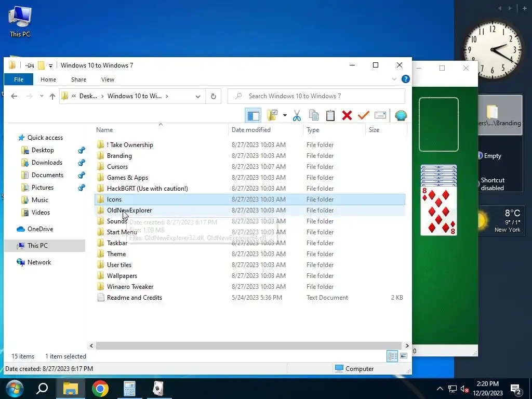Image resolution: width=532 pixels, height=399 pixels.
Task: Click the muted volume tray icon
Action: (x=465, y=389)
